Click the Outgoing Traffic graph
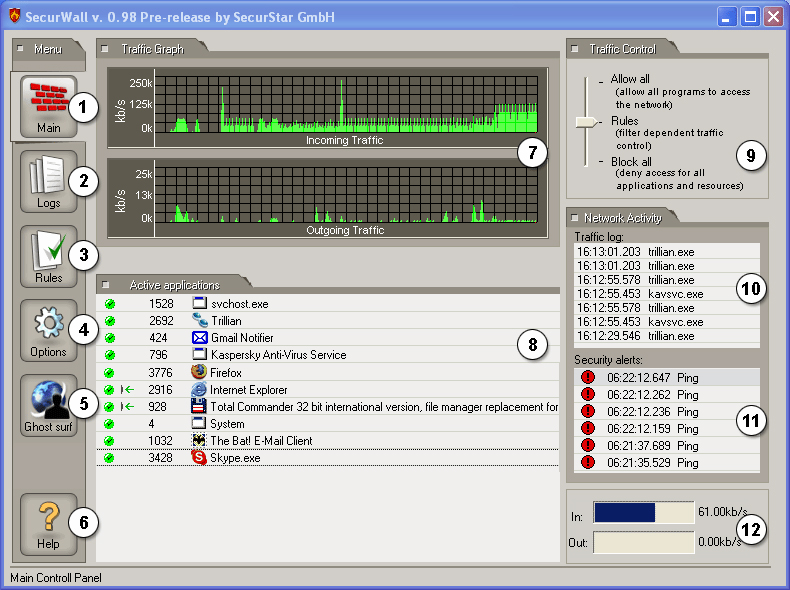Viewport: 790px width, 590px height. tap(345, 194)
